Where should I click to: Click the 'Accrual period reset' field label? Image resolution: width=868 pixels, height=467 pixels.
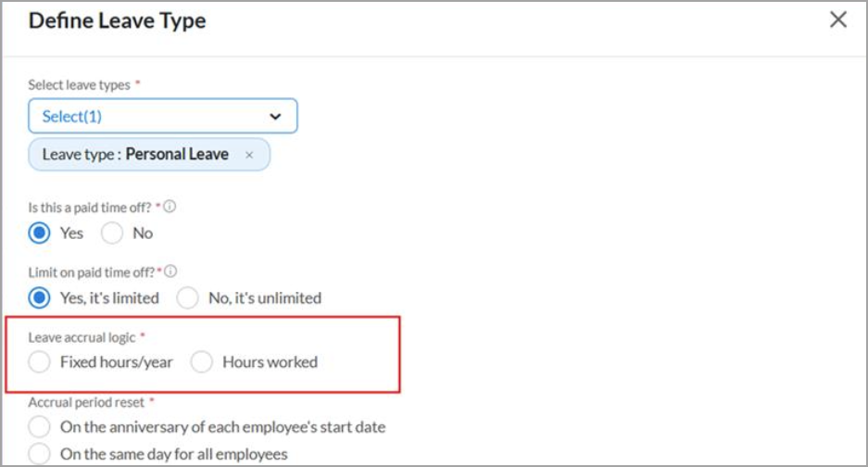(x=85, y=402)
